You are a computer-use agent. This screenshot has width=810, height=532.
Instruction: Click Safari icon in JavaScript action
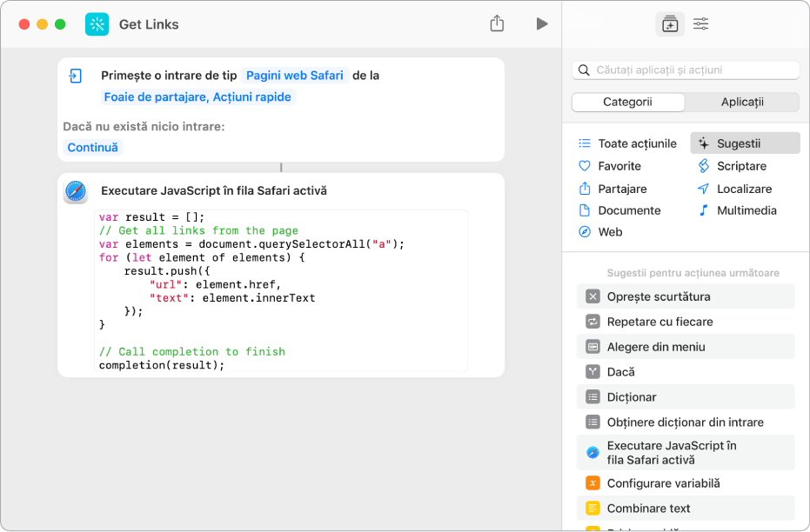(x=76, y=191)
